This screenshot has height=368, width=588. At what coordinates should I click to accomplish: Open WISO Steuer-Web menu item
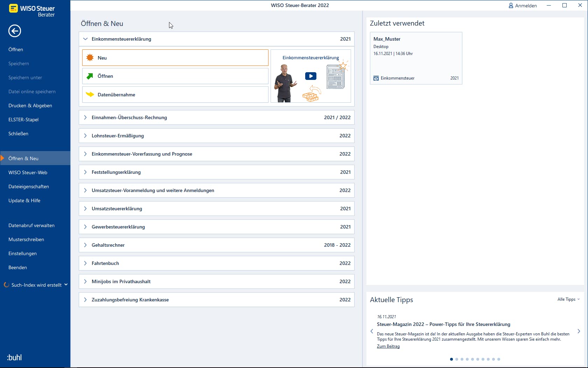pyautogui.click(x=28, y=172)
